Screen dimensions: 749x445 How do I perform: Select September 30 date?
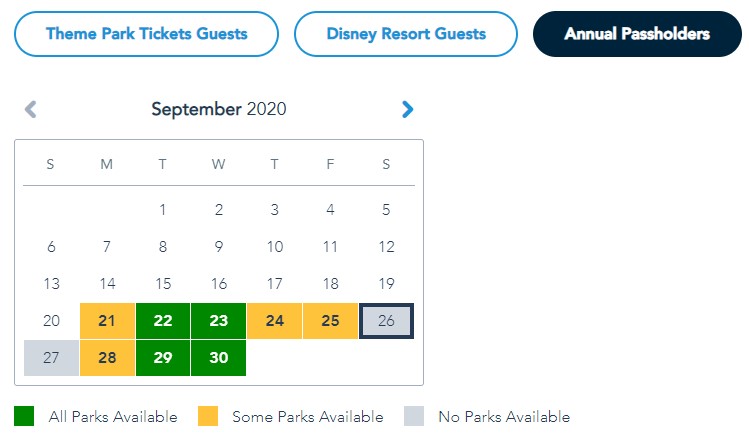pyautogui.click(x=218, y=358)
